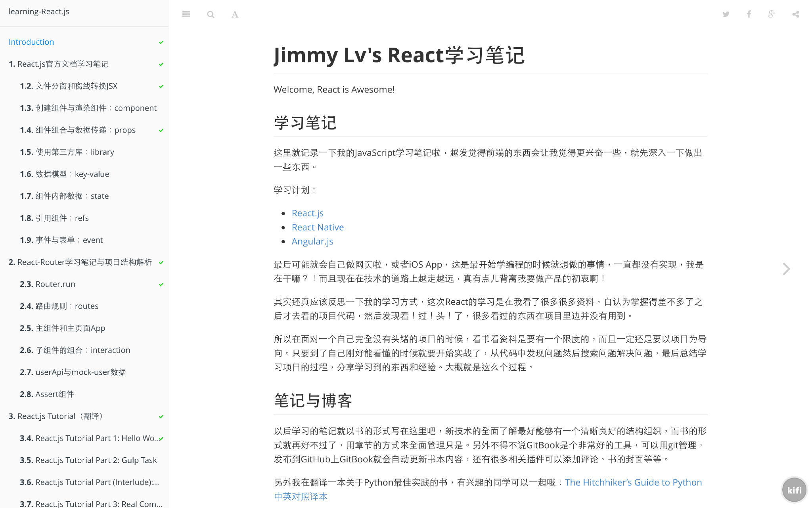Open search with the magnifier icon
The width and height of the screenshot is (812, 508).
click(x=211, y=15)
